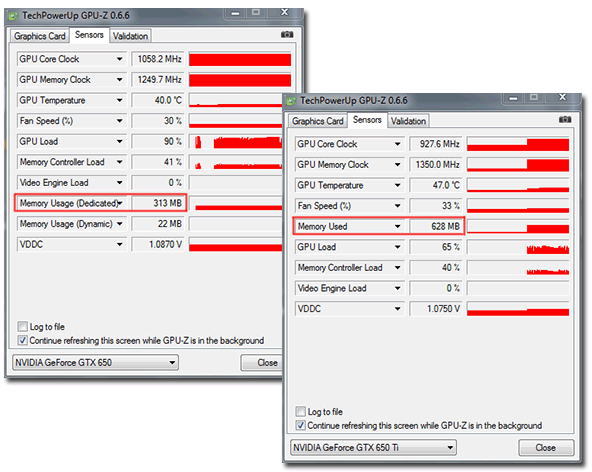Open NVIDIA GeForce GTX 650 Ti card selector
Image resolution: width=592 pixels, height=472 pixels.
[x=373, y=447]
